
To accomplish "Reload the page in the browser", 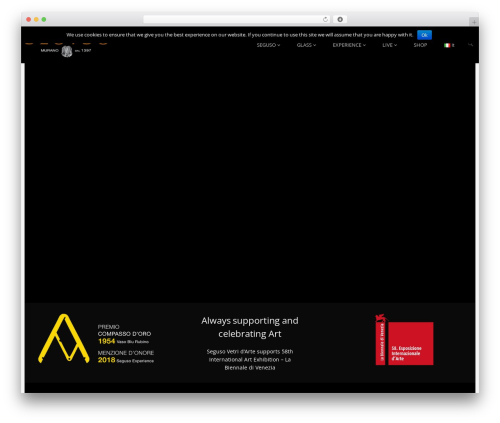I will click(325, 19).
